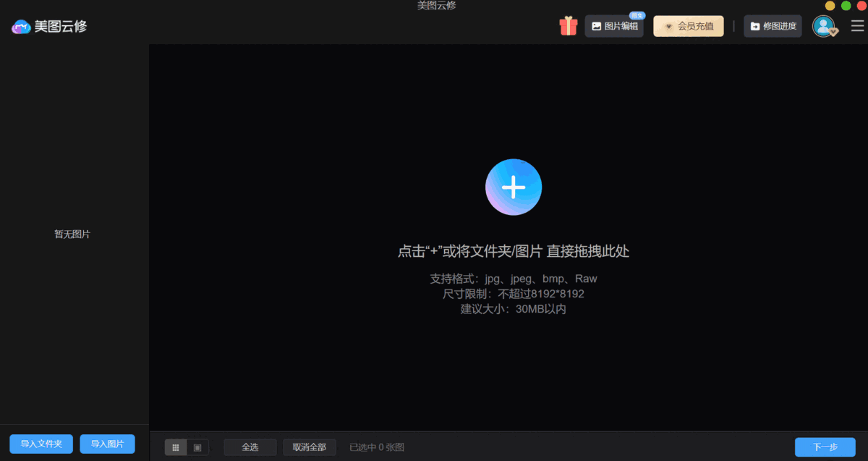
Task: Open 图片编辑 image editing
Action: 614,25
